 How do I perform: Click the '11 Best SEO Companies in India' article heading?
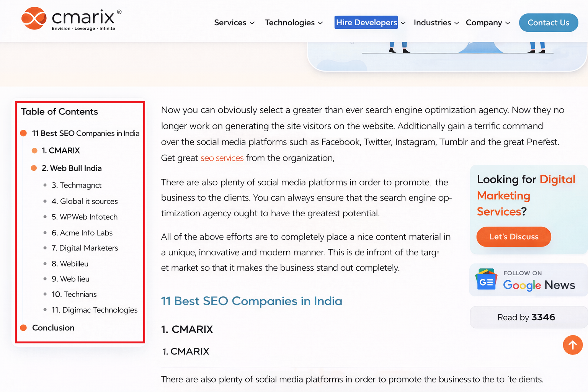coord(252,301)
